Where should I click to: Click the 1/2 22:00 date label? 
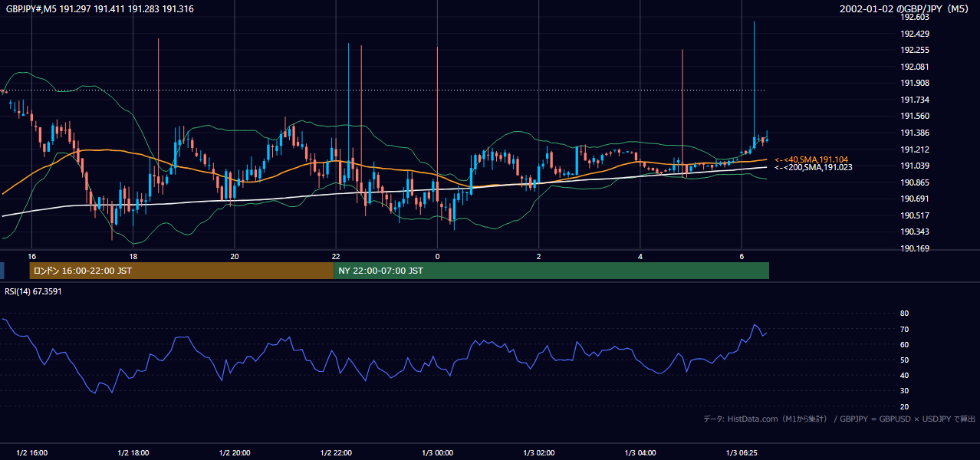pyautogui.click(x=336, y=452)
